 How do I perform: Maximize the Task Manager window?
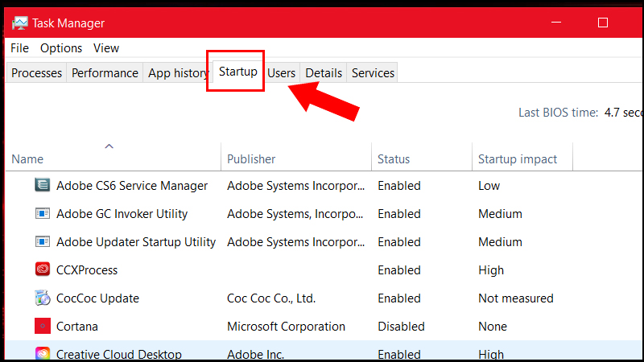pos(603,23)
